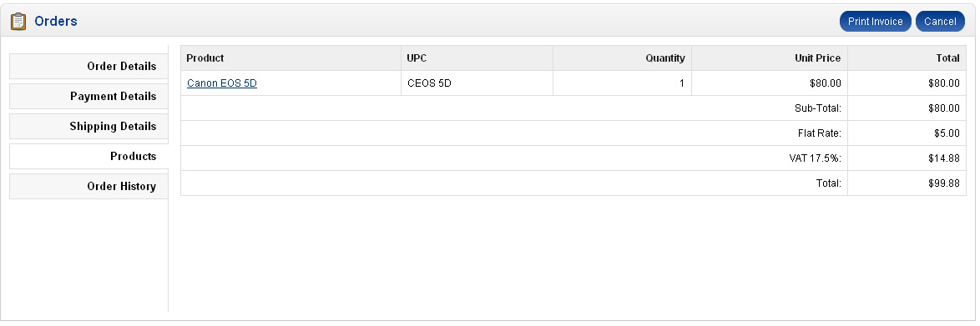Select the CEOS 5D UPC cell
This screenshot has height=326, width=980.
point(477,83)
